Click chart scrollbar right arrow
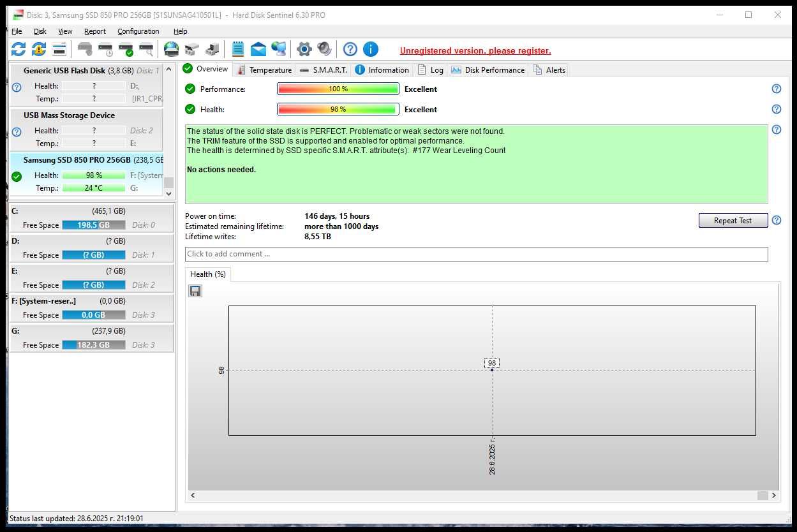This screenshot has height=532, width=797. coord(774,495)
